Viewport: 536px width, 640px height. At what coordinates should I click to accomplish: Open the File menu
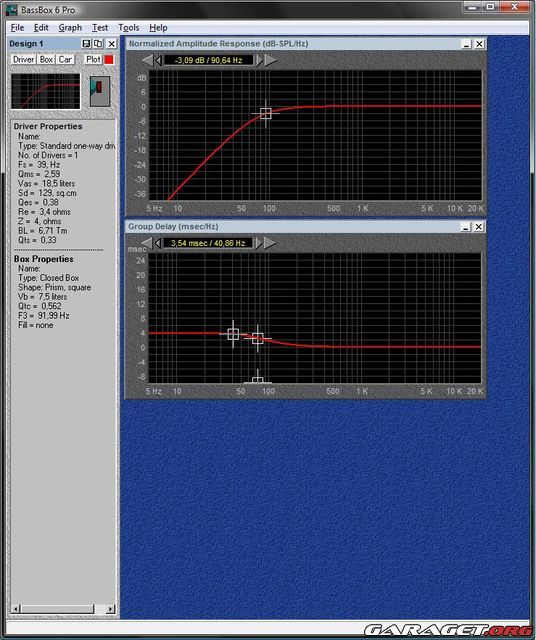pos(17,28)
